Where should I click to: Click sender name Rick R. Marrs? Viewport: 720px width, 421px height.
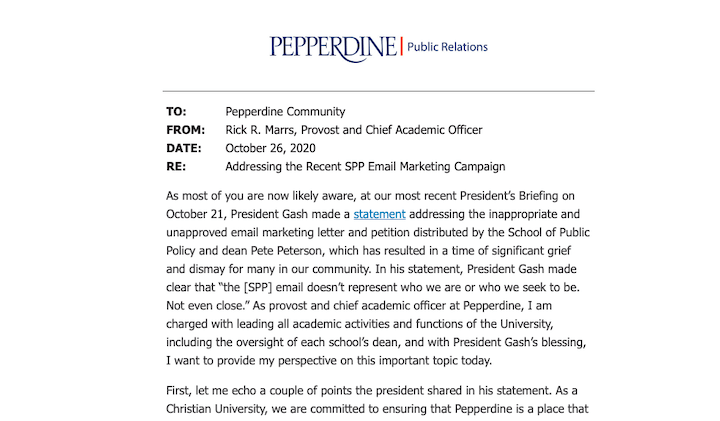(259, 130)
